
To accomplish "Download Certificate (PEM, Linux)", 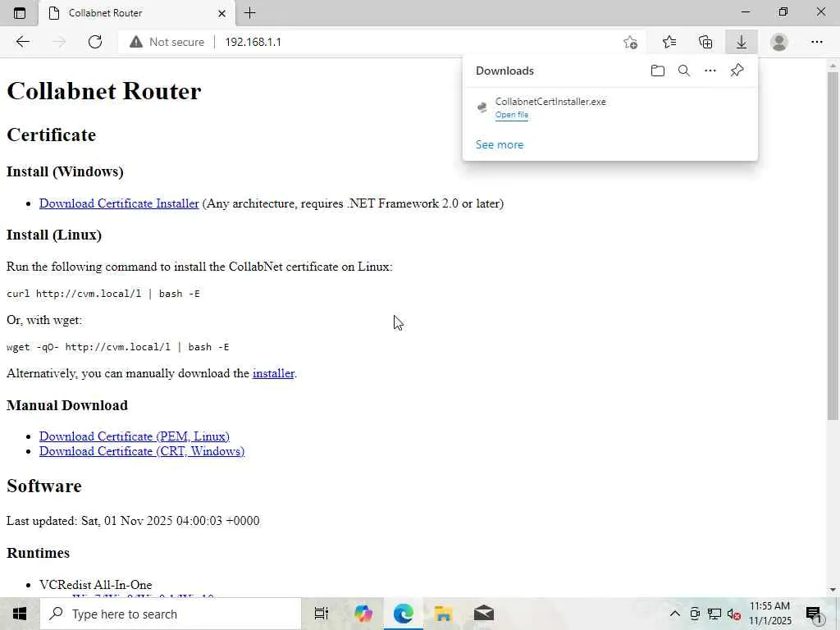I will click(135, 436).
